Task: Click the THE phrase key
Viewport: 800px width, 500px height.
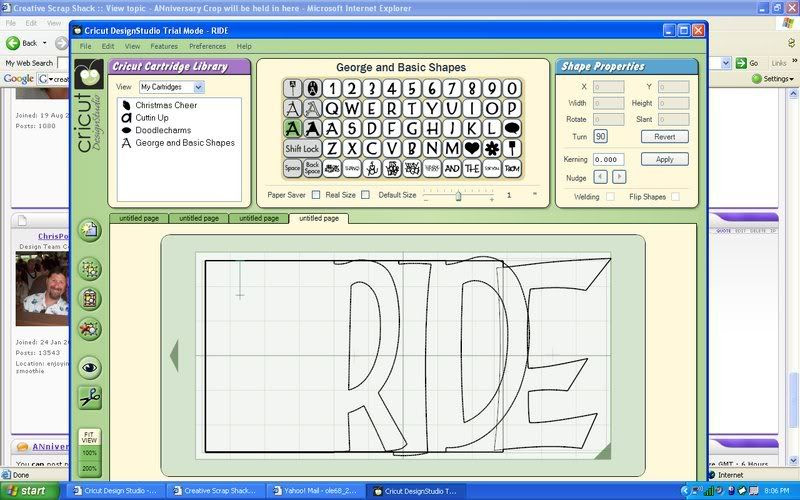Action: coord(472,168)
